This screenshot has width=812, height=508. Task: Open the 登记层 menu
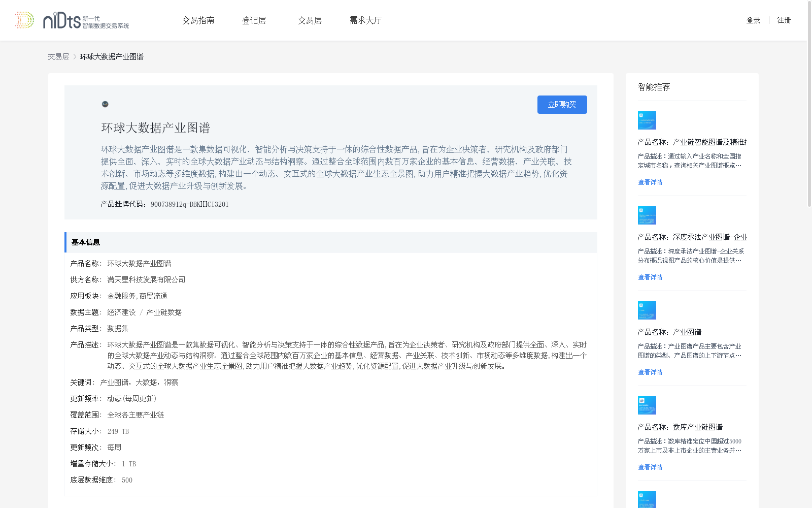[254, 20]
